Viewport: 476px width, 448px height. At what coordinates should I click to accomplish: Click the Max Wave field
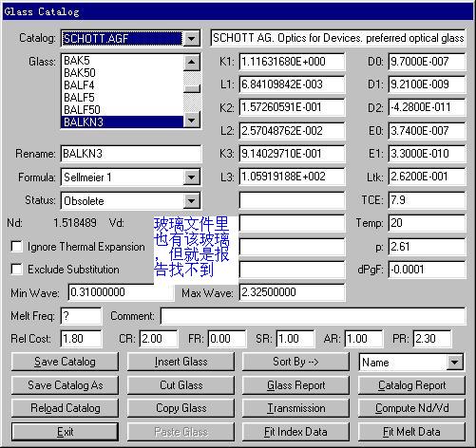(x=292, y=292)
